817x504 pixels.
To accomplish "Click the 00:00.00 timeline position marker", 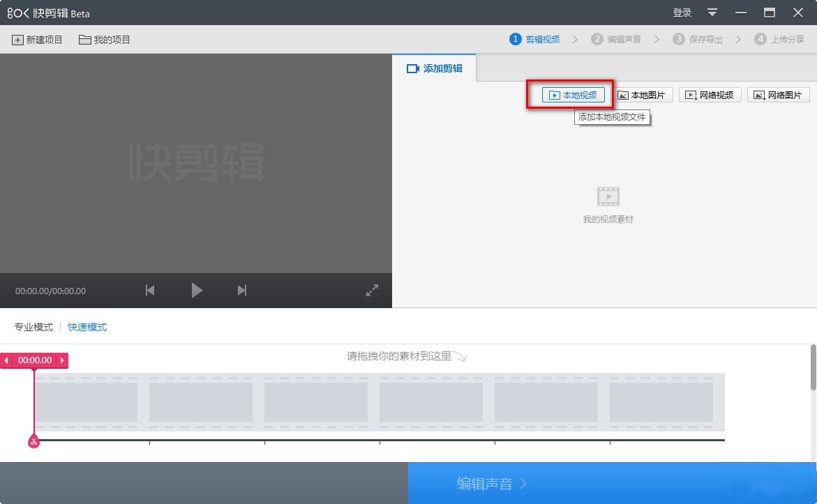I will tap(33, 360).
